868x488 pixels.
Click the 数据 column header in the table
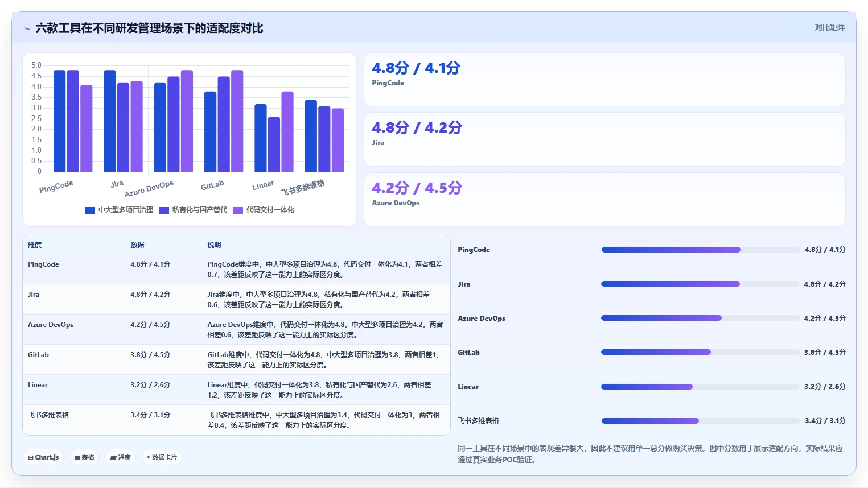pyautogui.click(x=137, y=245)
